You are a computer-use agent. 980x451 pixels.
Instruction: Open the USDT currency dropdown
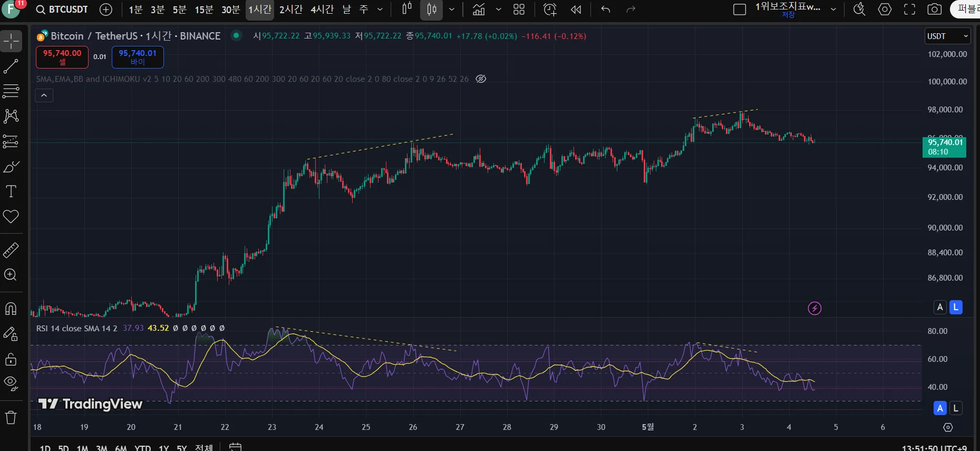tap(947, 36)
